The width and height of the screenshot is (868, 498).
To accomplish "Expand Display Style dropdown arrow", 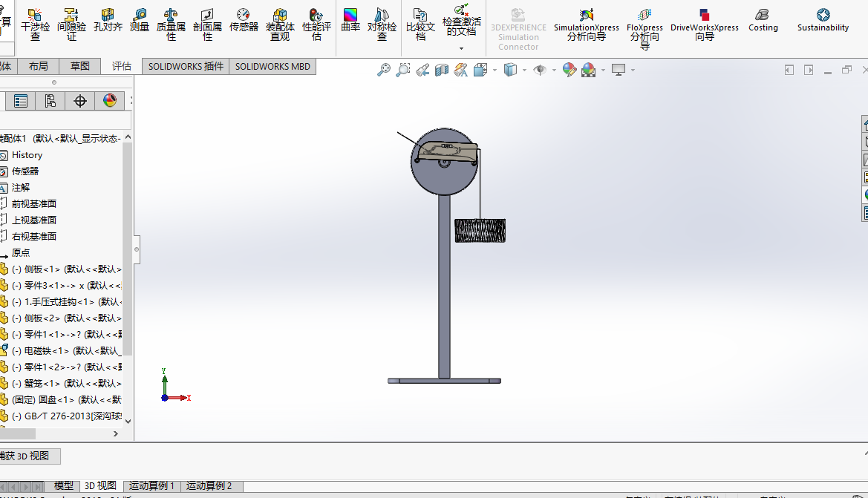I will point(524,70).
